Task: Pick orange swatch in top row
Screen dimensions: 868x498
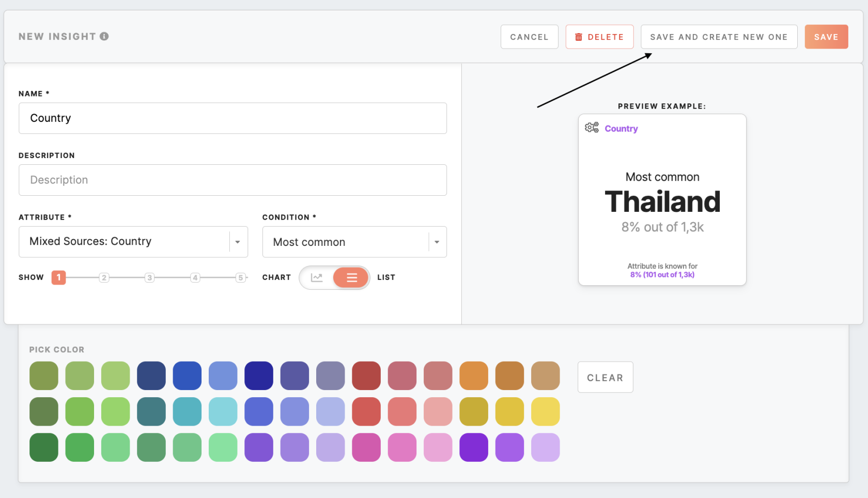Action: tap(474, 376)
